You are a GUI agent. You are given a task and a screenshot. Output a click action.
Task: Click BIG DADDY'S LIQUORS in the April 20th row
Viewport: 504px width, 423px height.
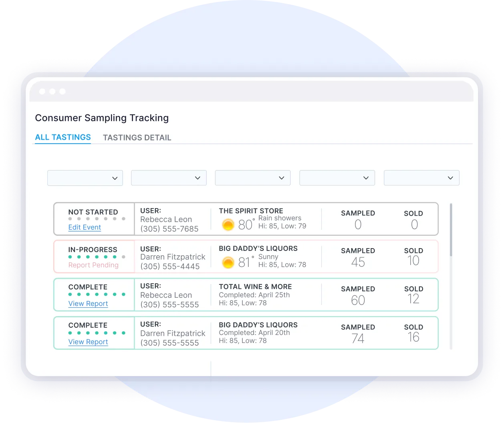coord(258,325)
